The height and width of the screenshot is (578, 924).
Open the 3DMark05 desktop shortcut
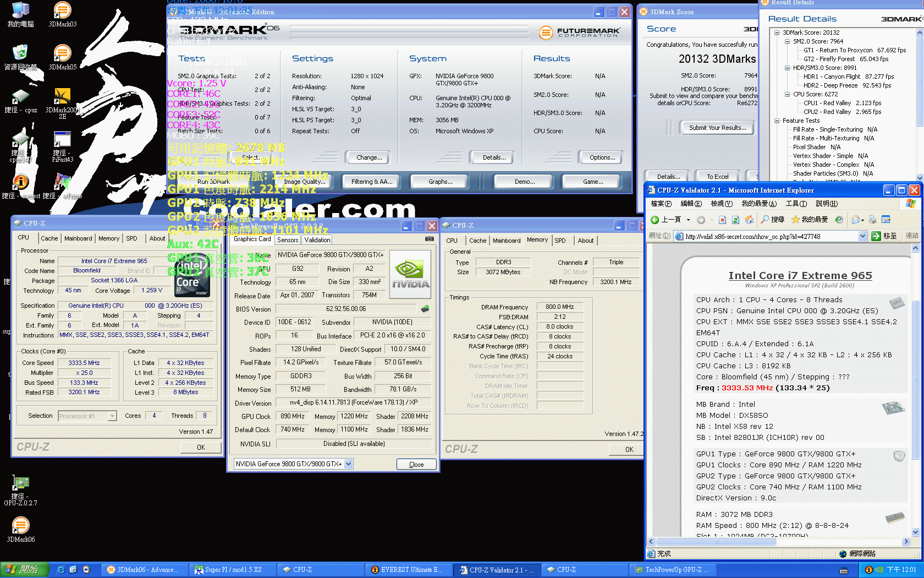coord(62,57)
